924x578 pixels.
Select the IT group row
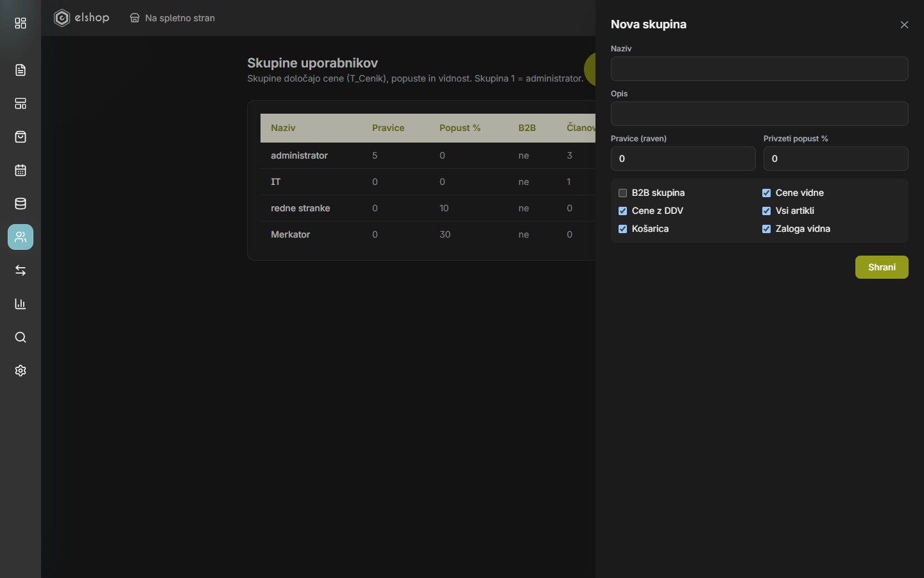[x=428, y=182]
